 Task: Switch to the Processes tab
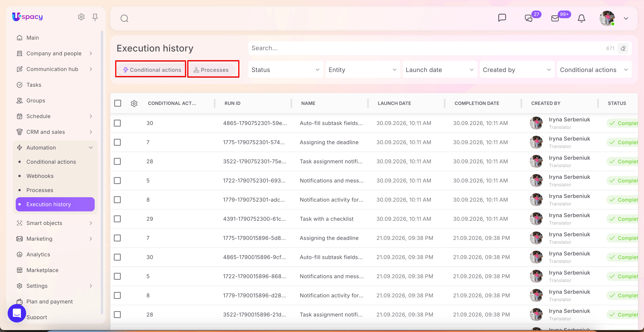211,70
